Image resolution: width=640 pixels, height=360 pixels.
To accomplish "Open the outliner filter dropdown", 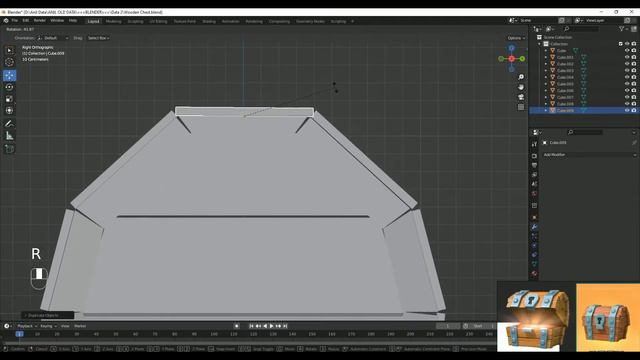I will tap(623, 29).
